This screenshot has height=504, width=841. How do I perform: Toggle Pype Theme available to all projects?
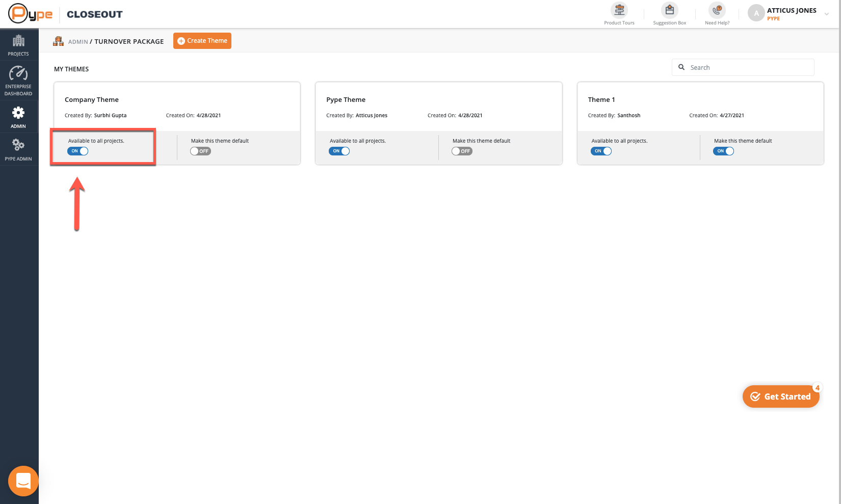click(339, 151)
